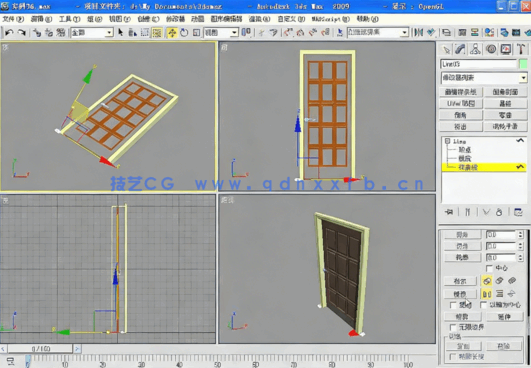Click the Configure Modifier Sets icon
The image size is (531, 368).
coord(518,212)
